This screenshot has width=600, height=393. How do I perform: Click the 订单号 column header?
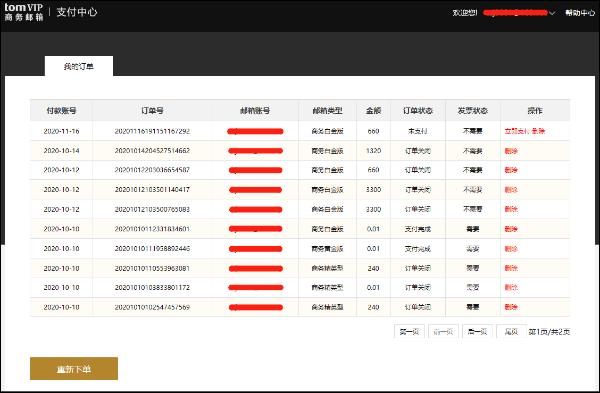[x=152, y=111]
